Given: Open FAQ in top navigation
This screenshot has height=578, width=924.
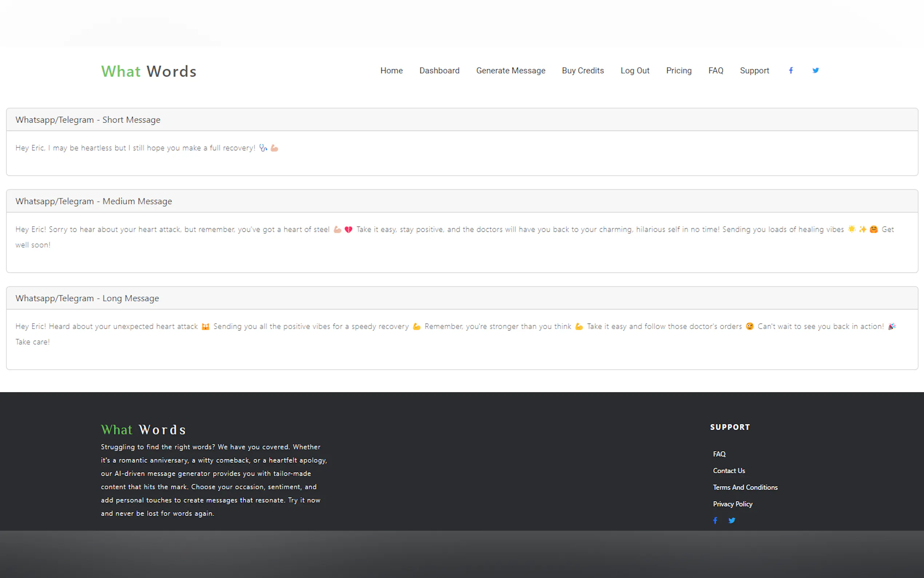Looking at the screenshot, I should (x=716, y=71).
